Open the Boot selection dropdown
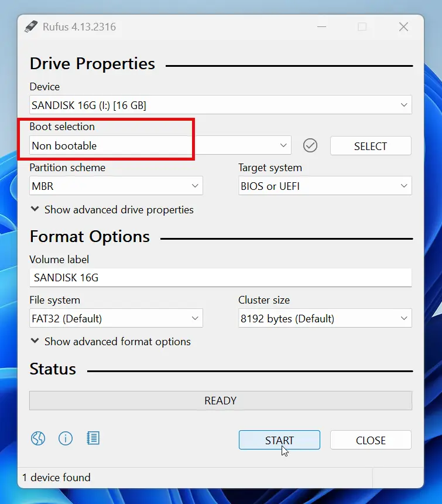442x504 pixels. [160, 145]
